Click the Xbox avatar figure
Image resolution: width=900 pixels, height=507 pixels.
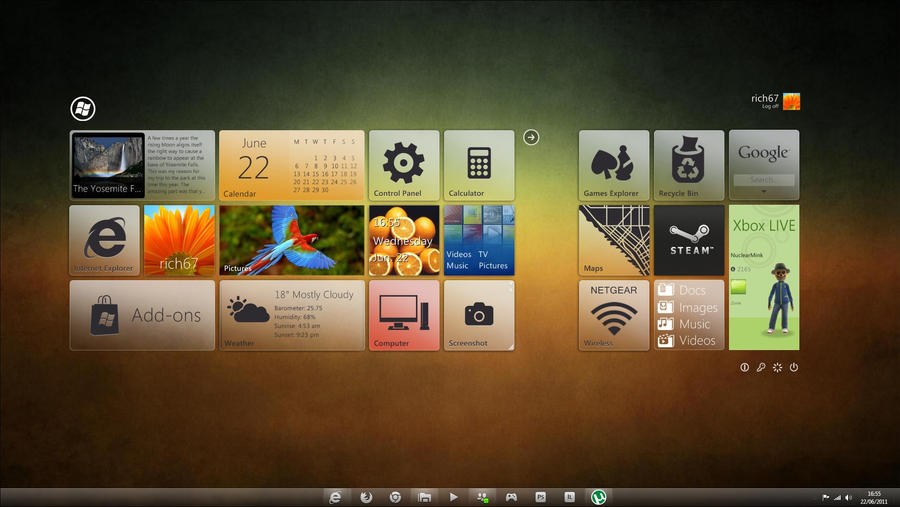[x=780, y=298]
